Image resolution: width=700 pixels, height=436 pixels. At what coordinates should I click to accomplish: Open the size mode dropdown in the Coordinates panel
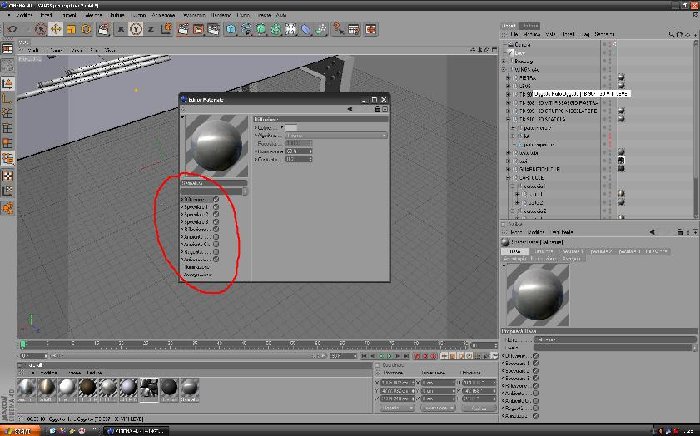pos(438,408)
